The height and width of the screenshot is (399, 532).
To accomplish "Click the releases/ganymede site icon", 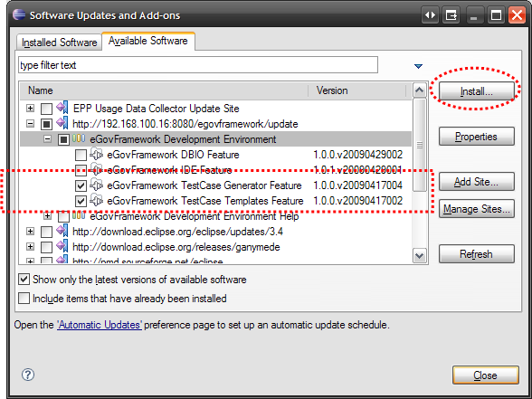I will click(x=62, y=246).
